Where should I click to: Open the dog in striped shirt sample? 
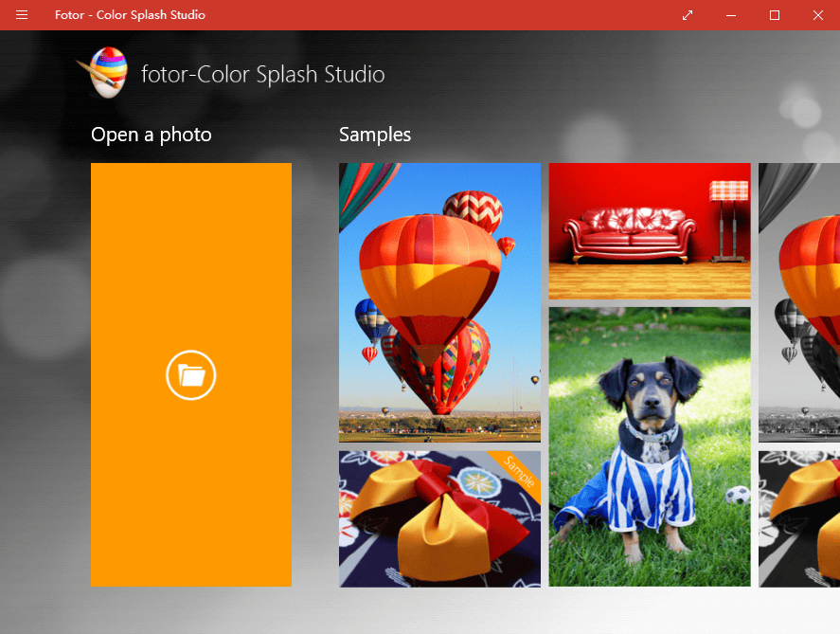pyautogui.click(x=650, y=447)
